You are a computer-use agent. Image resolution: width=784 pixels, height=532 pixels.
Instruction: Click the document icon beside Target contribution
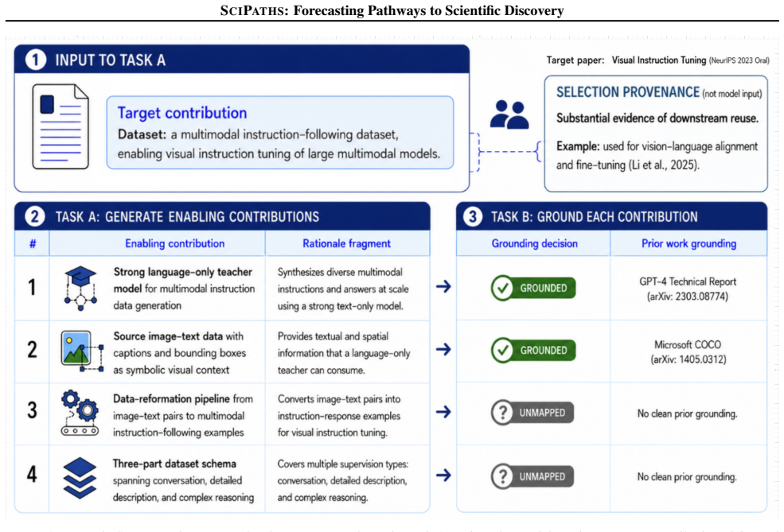tap(60, 127)
